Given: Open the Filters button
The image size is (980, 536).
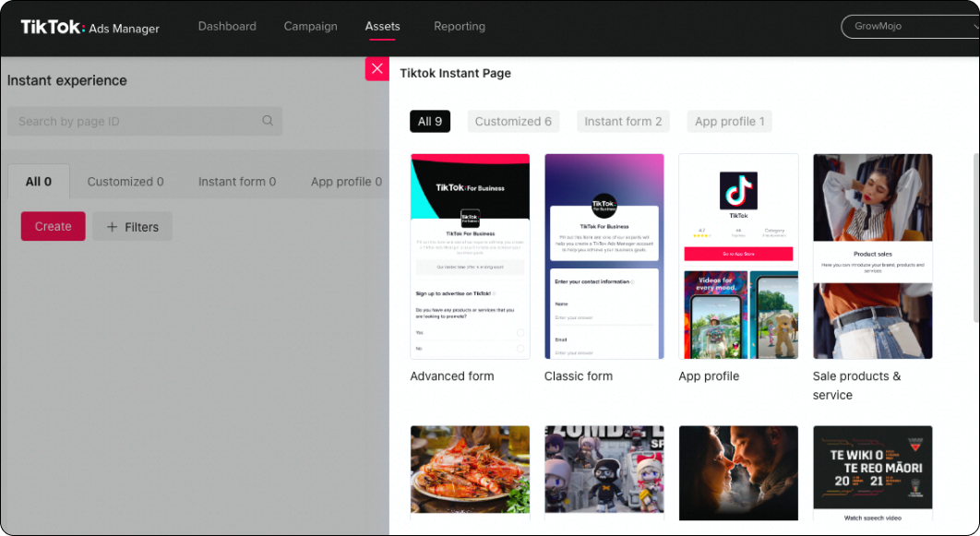Looking at the screenshot, I should pyautogui.click(x=133, y=227).
